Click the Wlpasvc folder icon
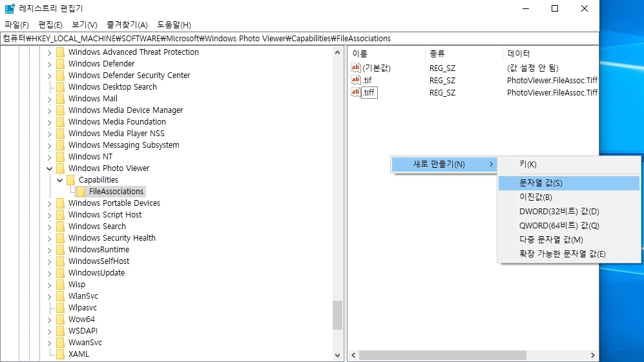Viewport: 644px width, 362px height. pyautogui.click(x=60, y=308)
